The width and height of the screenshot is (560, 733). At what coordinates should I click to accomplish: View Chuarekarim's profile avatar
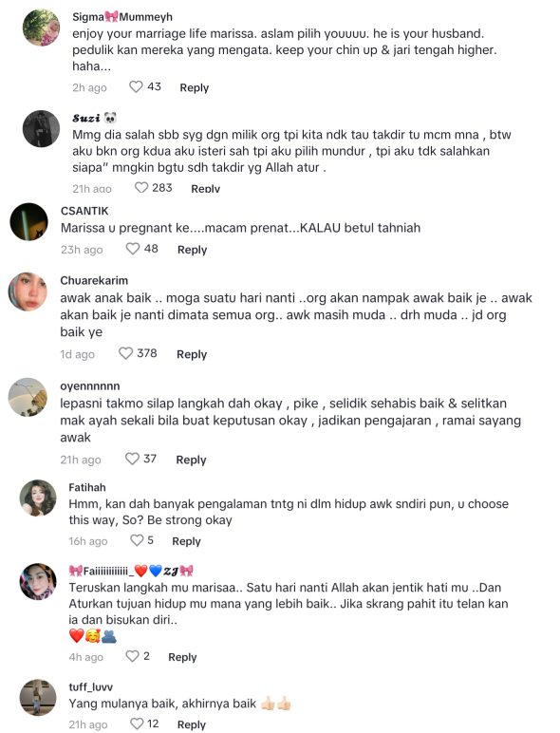tap(28, 291)
